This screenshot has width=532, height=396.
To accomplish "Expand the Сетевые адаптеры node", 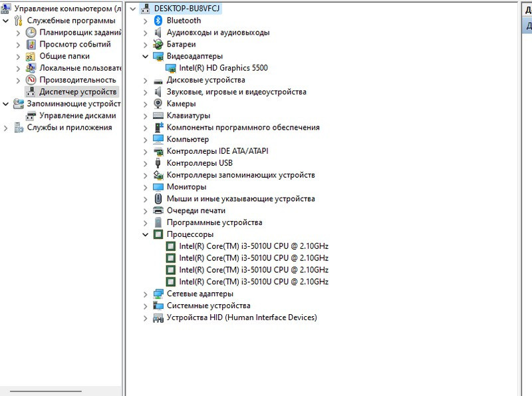I will (145, 294).
